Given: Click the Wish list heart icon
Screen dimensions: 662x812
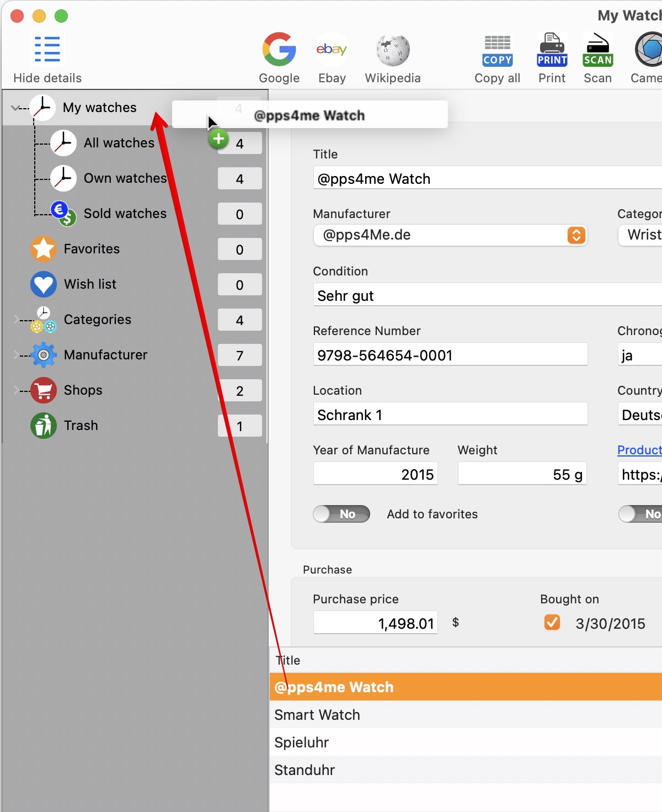Looking at the screenshot, I should (x=44, y=284).
